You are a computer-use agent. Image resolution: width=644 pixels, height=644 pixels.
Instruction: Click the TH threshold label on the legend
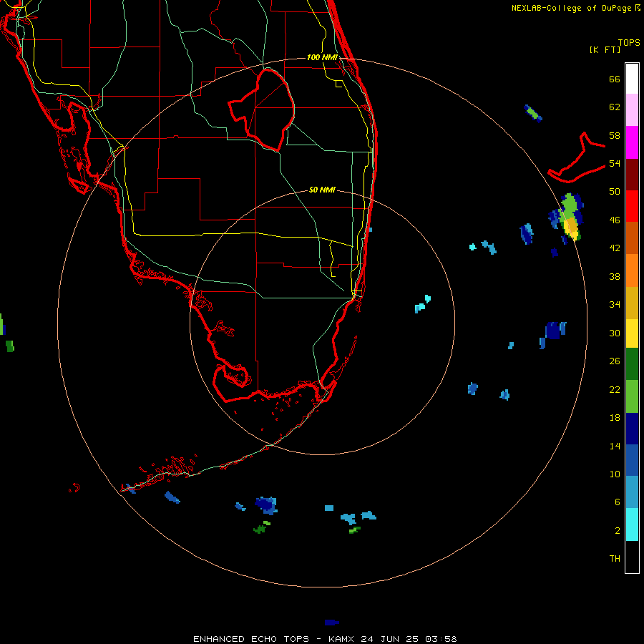click(x=615, y=559)
